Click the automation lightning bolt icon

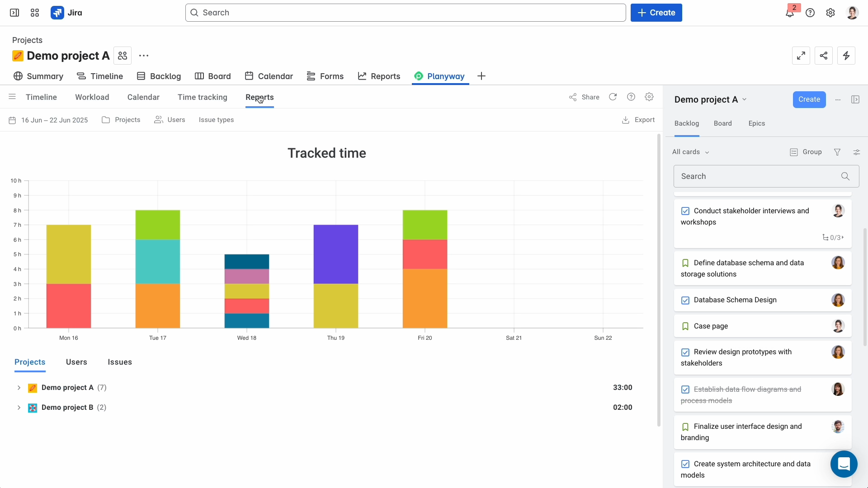pos(846,56)
